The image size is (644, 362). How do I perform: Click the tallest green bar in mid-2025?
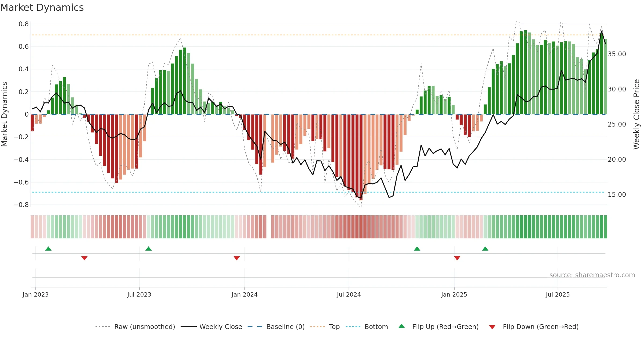point(525,72)
